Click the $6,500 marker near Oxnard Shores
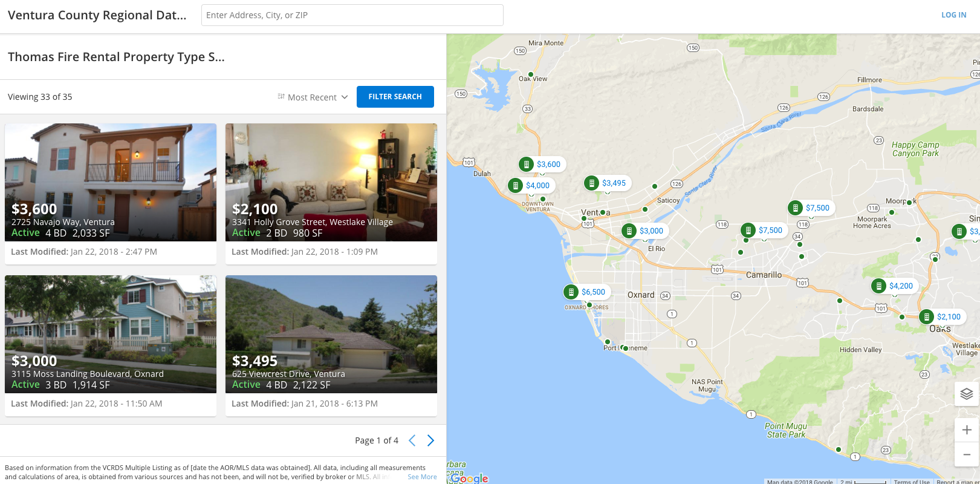 coord(586,292)
